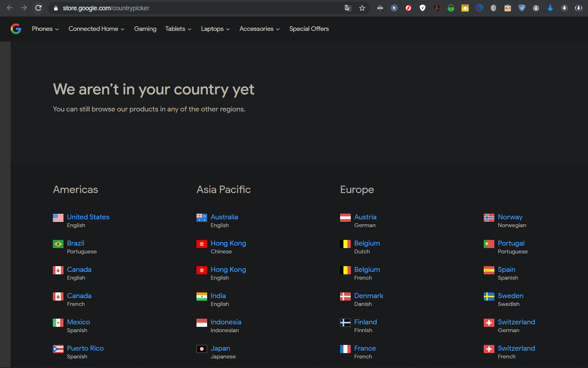This screenshot has height=368, width=588.
Task: Open the France store
Action: click(x=365, y=348)
